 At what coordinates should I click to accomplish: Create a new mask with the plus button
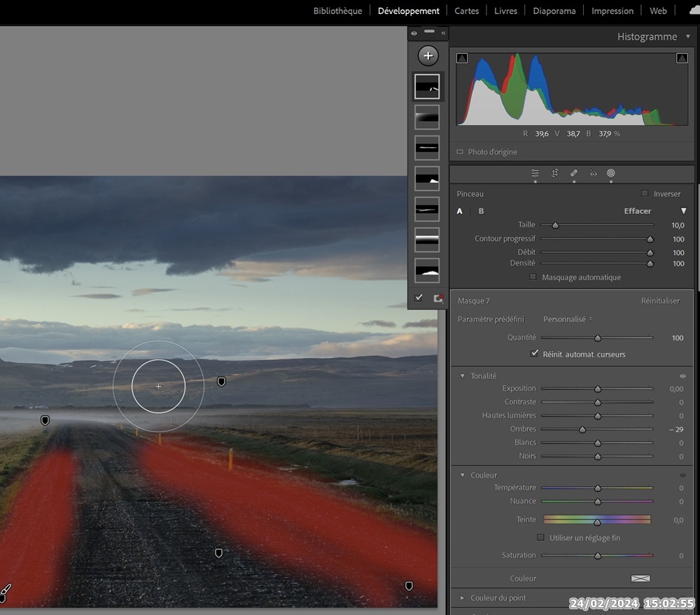tap(428, 56)
